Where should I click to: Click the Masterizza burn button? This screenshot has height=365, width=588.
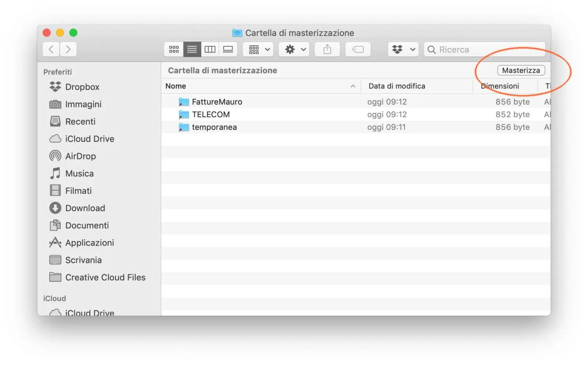521,70
